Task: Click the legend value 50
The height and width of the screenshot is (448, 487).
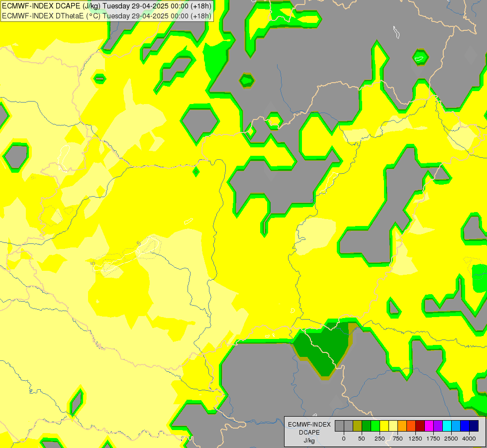Action: click(x=362, y=439)
